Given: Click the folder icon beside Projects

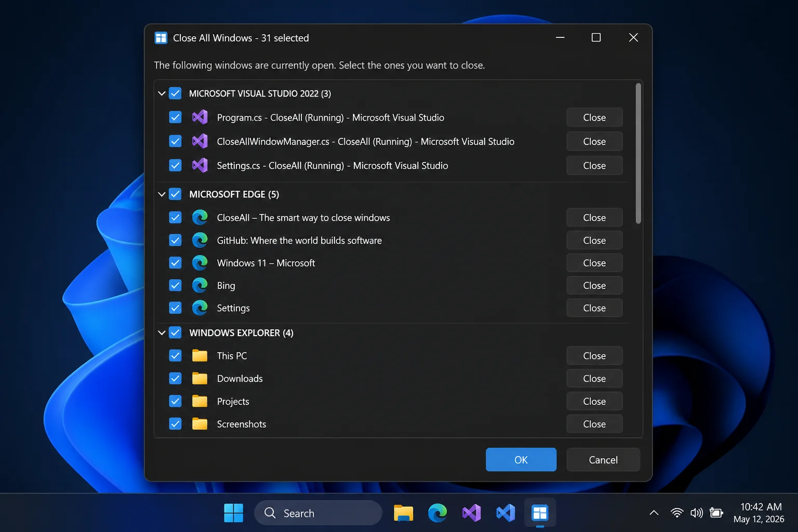Looking at the screenshot, I should tap(200, 401).
